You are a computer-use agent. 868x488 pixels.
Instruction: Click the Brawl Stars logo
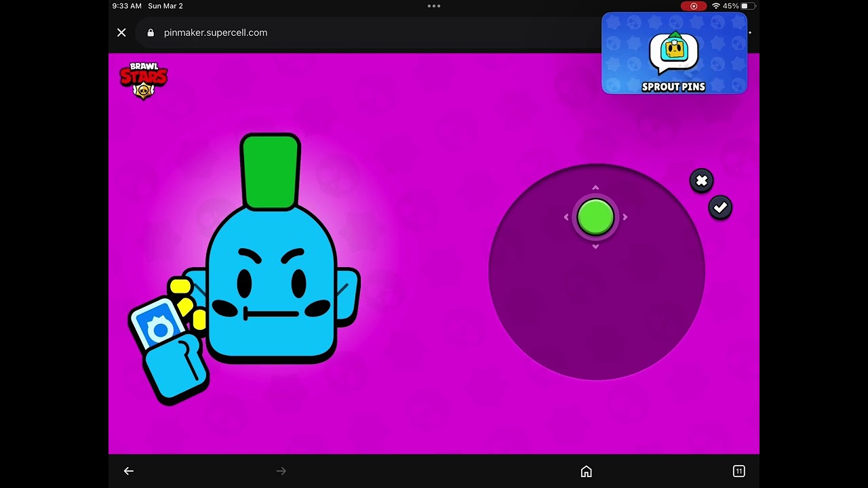[143, 81]
